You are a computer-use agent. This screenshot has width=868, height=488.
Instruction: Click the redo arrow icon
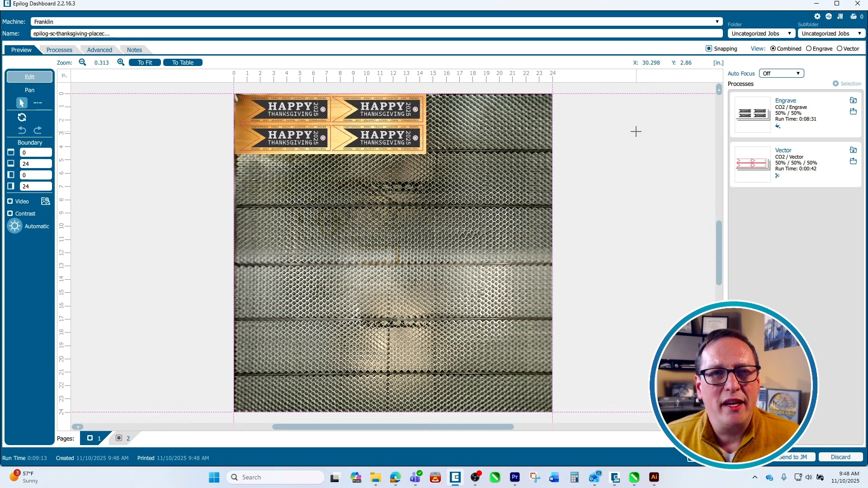point(38,130)
